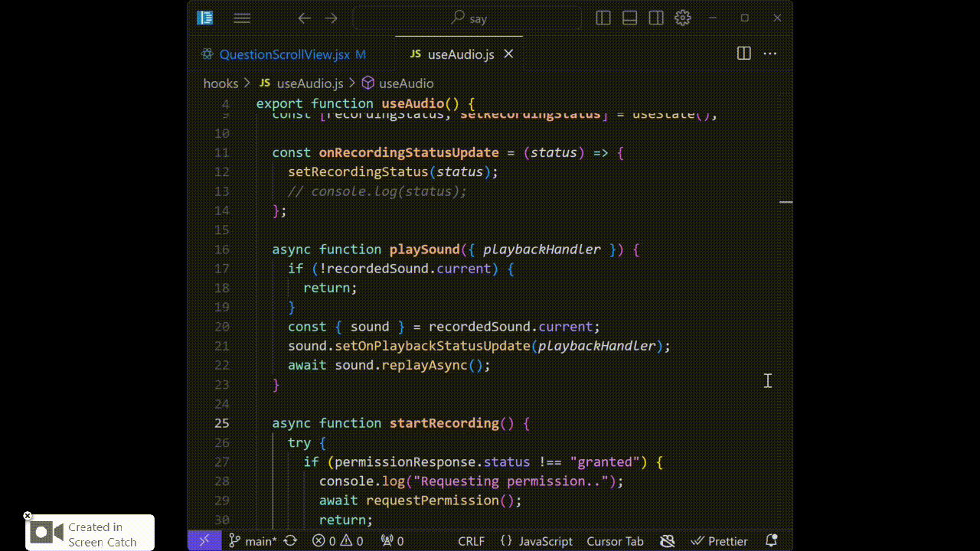The width and height of the screenshot is (980, 551).
Task: Go forward with the right arrow
Action: (331, 18)
